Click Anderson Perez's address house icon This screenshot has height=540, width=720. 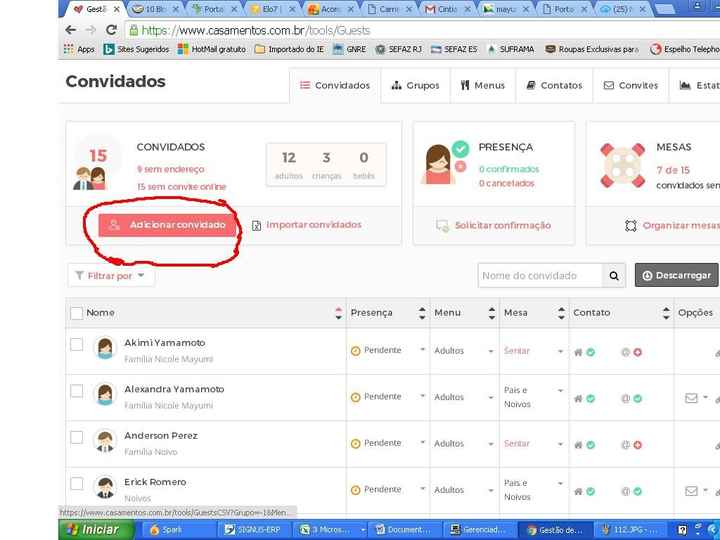[579, 445]
